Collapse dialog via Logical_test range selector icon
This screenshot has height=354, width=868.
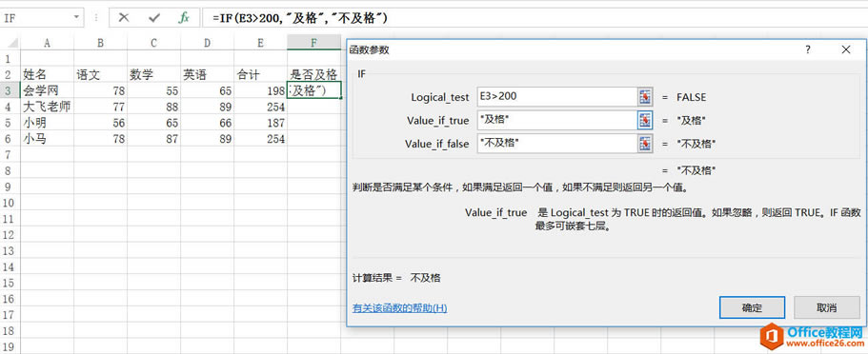tap(645, 97)
